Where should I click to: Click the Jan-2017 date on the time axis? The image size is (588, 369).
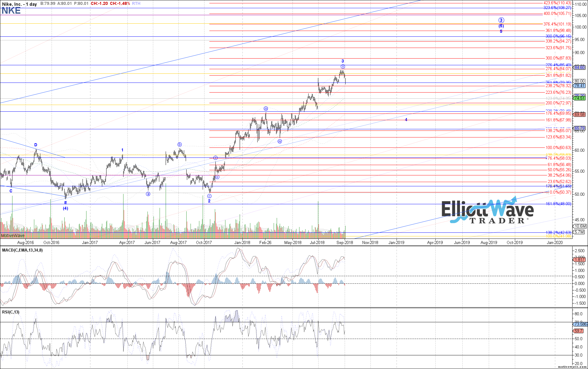pyautogui.click(x=90, y=242)
